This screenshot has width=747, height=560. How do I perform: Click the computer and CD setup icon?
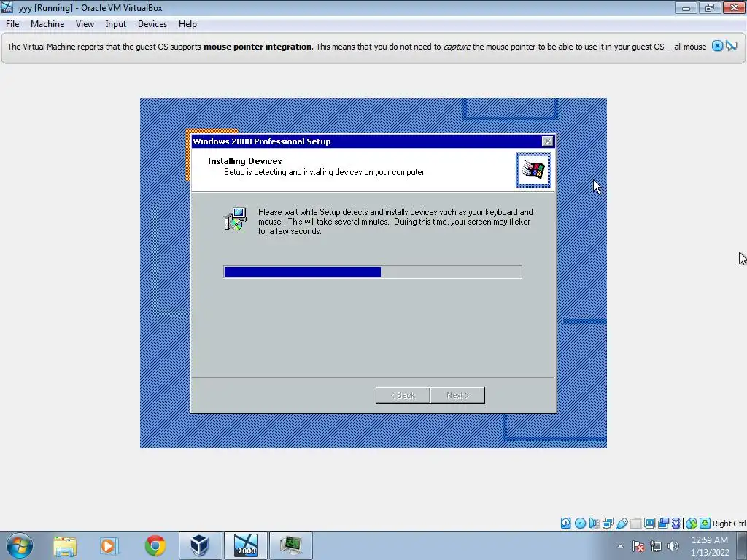tap(235, 219)
